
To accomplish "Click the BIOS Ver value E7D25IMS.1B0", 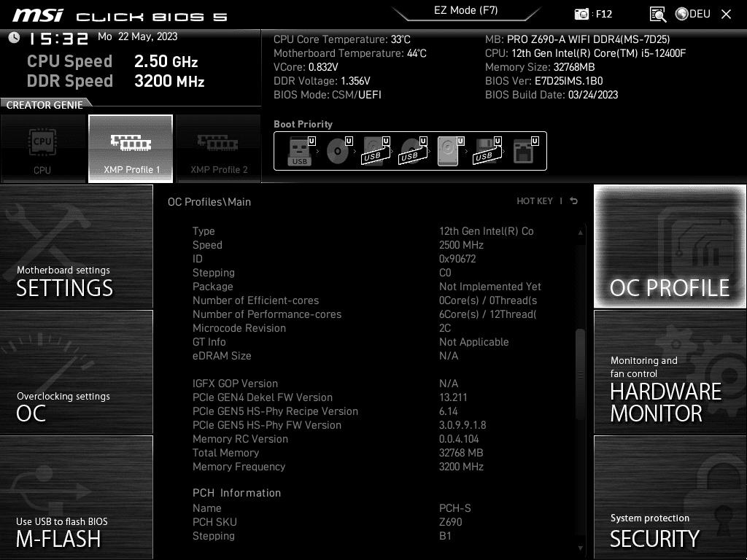I will pyautogui.click(x=568, y=81).
